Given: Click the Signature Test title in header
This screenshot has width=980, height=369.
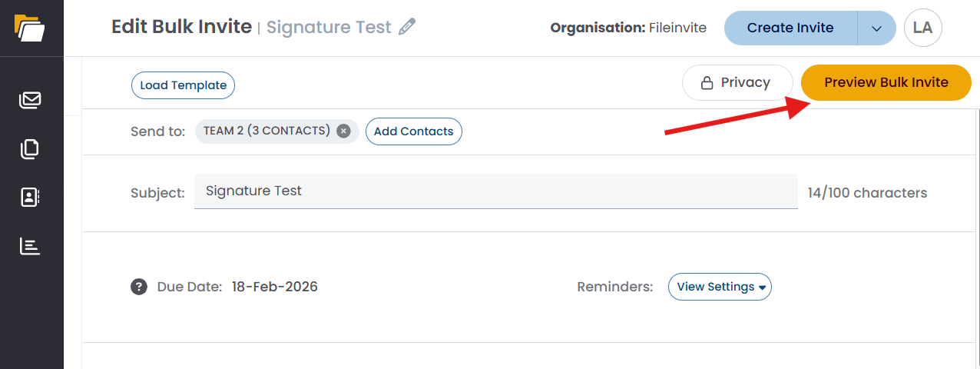Looking at the screenshot, I should coord(329,28).
